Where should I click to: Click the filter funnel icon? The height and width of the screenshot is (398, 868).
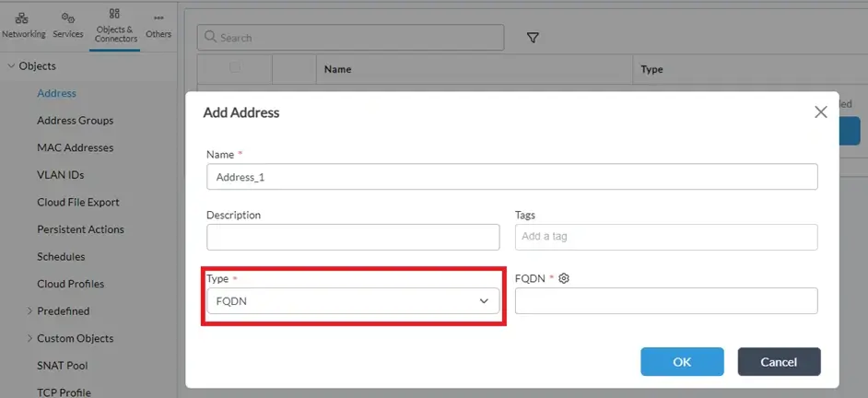(533, 38)
